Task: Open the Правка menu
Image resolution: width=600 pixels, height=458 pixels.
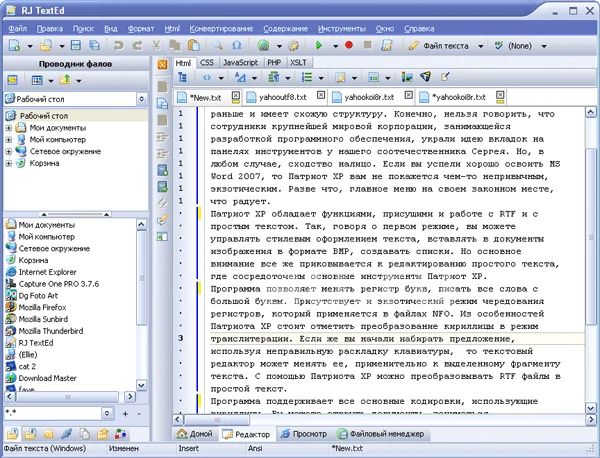Action: (x=50, y=28)
